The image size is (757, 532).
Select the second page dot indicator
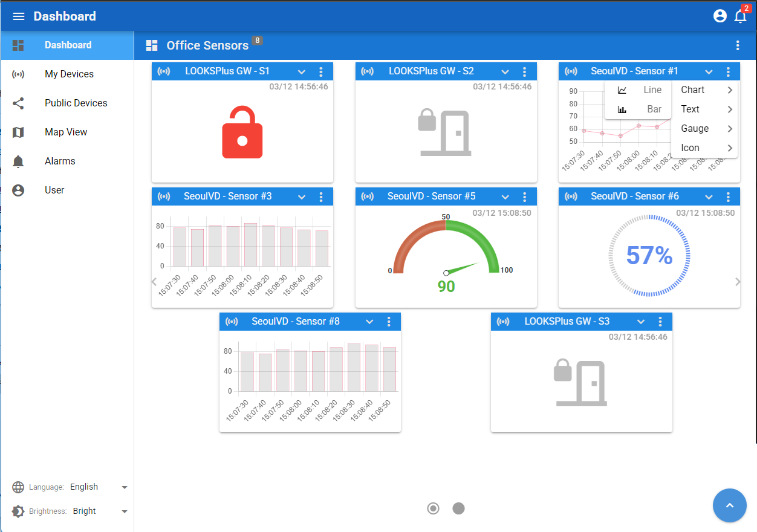point(458,508)
